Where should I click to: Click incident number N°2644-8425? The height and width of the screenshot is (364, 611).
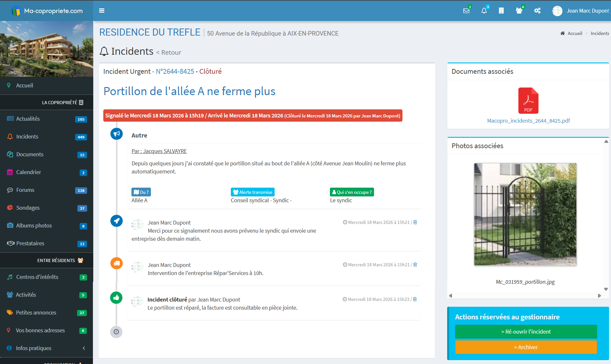pyautogui.click(x=175, y=72)
